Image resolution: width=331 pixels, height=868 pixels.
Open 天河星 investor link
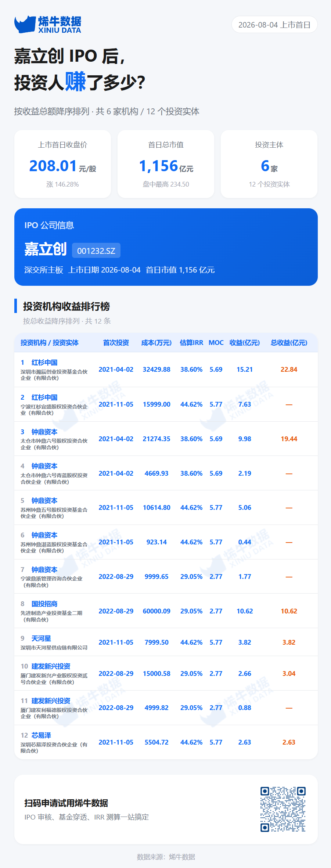click(x=41, y=638)
